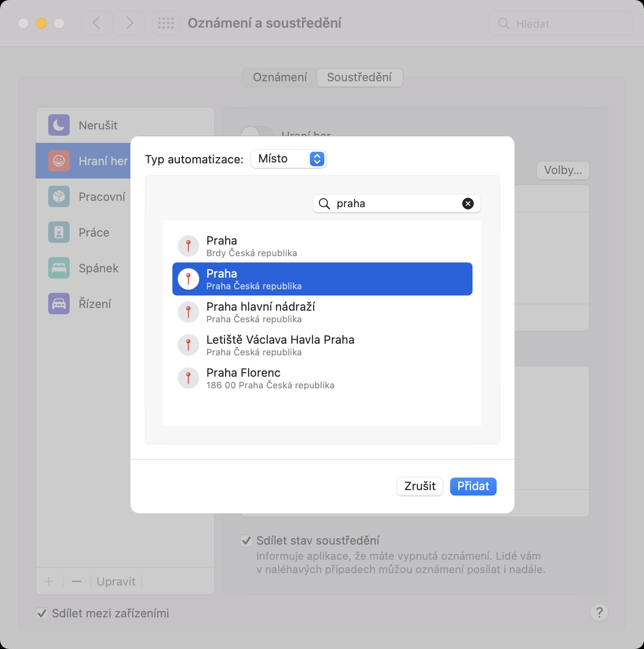Click magnifier icon in Hledat field
This screenshot has height=649, width=644.
click(504, 24)
